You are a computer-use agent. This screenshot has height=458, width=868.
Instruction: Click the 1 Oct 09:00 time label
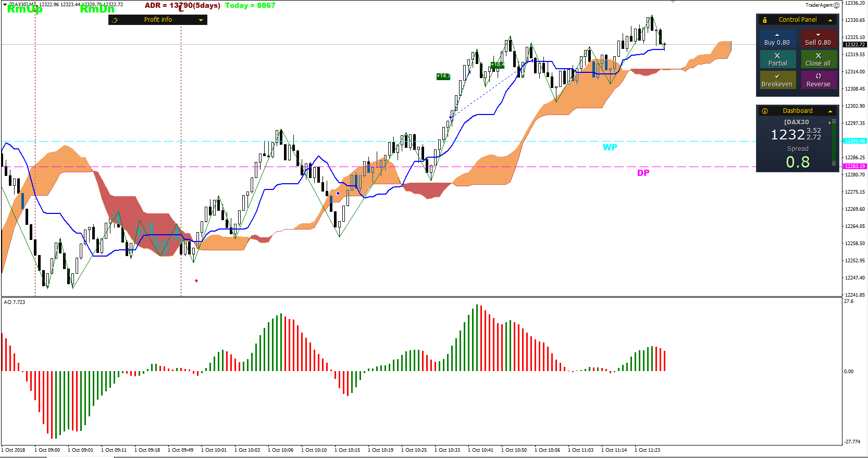point(47,450)
